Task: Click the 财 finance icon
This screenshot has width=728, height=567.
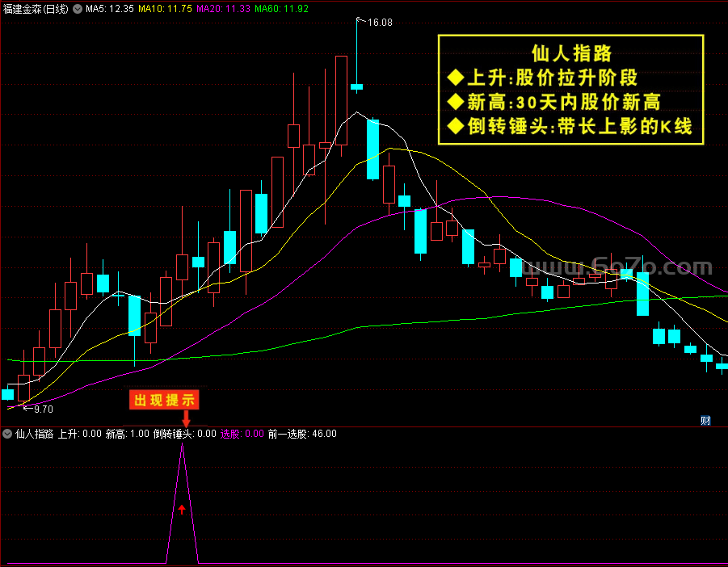Action: click(x=705, y=420)
